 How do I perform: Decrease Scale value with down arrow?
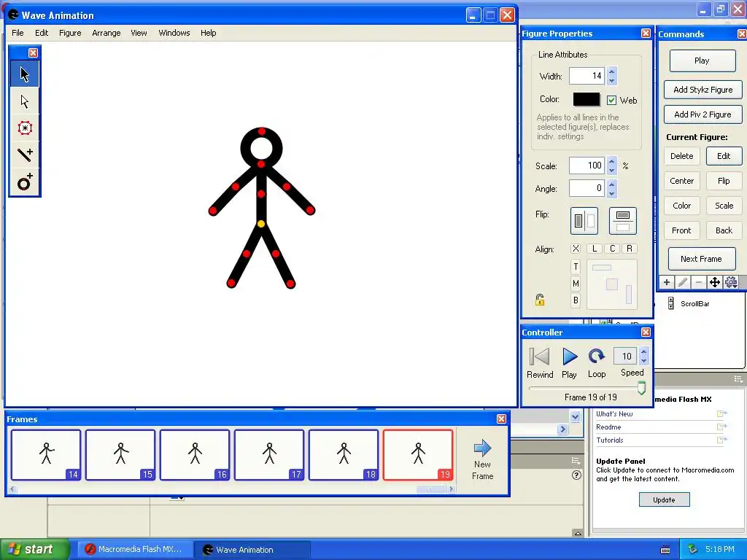(612, 170)
